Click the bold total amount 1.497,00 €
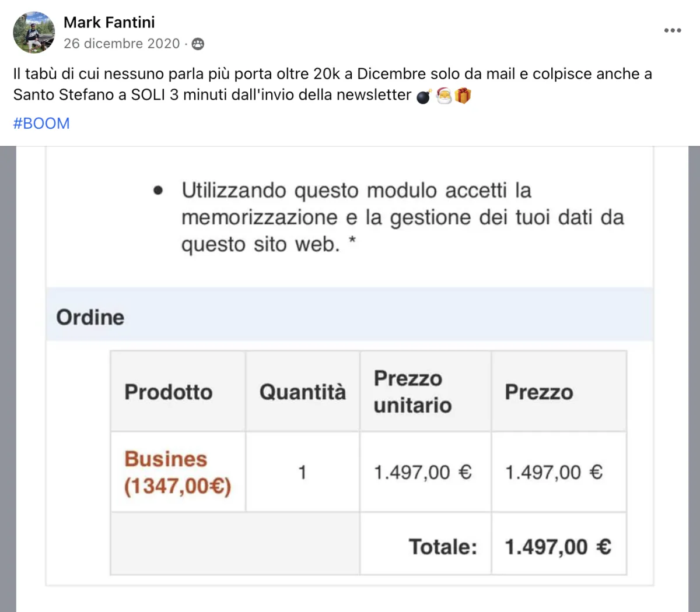Image resolution: width=700 pixels, height=612 pixels. (x=558, y=547)
